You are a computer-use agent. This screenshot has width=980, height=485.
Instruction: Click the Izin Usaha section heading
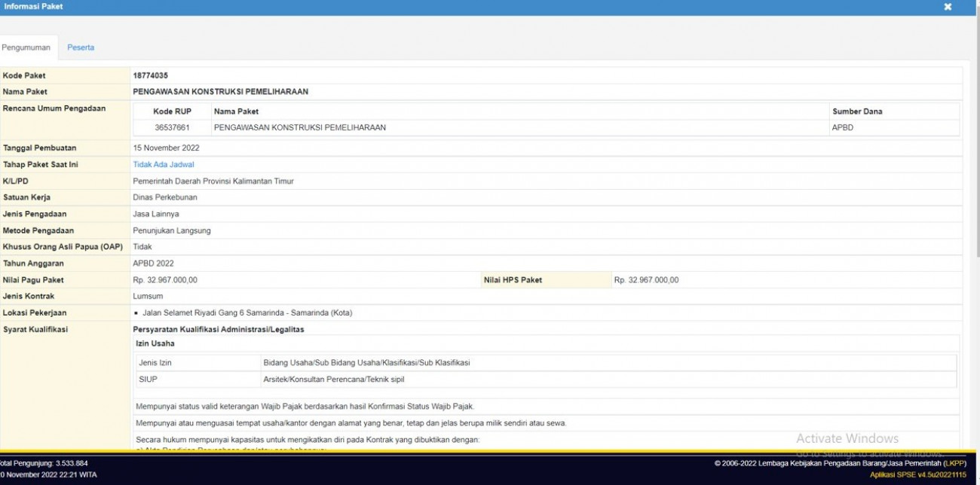click(155, 343)
